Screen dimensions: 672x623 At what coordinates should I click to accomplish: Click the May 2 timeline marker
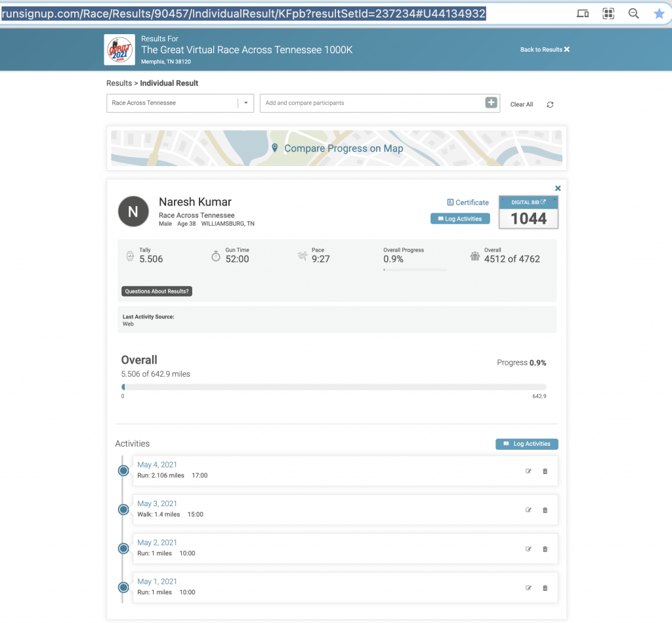click(123, 549)
